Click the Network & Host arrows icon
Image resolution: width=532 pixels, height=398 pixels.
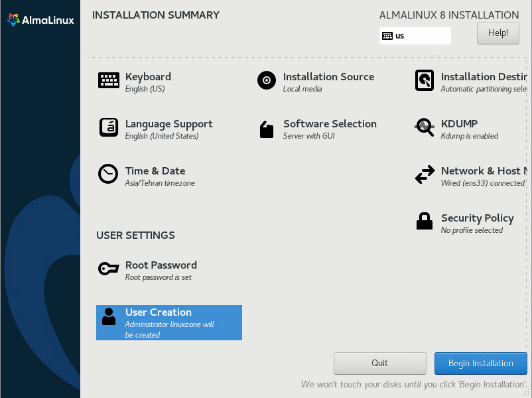[425, 174]
